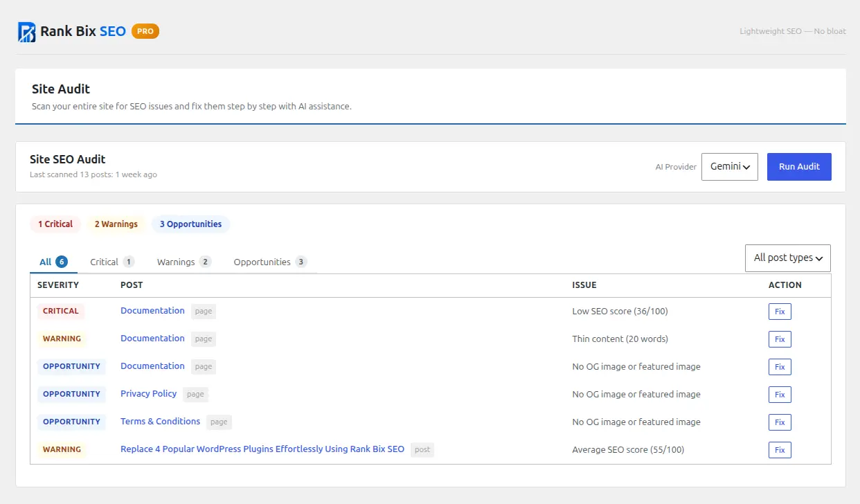Click 'Lightweight SEO — No bloat' tagline
This screenshot has height=504, width=860.
click(x=793, y=31)
